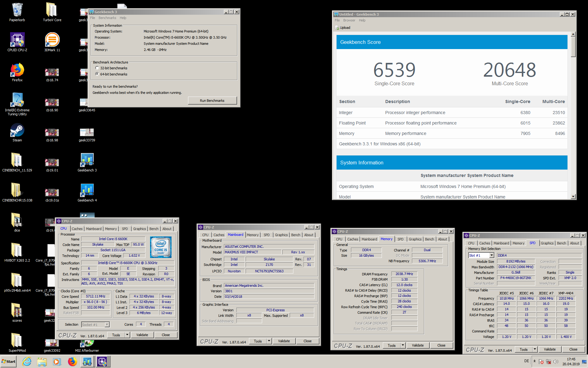The height and width of the screenshot is (368, 588).
Task: Click the Run Benchmarks button
Action: [212, 101]
